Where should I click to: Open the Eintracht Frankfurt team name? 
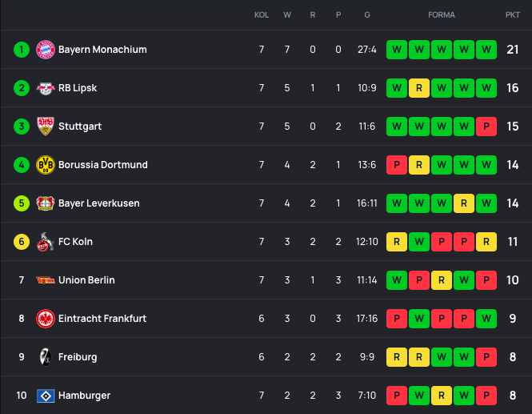pyautogui.click(x=102, y=319)
